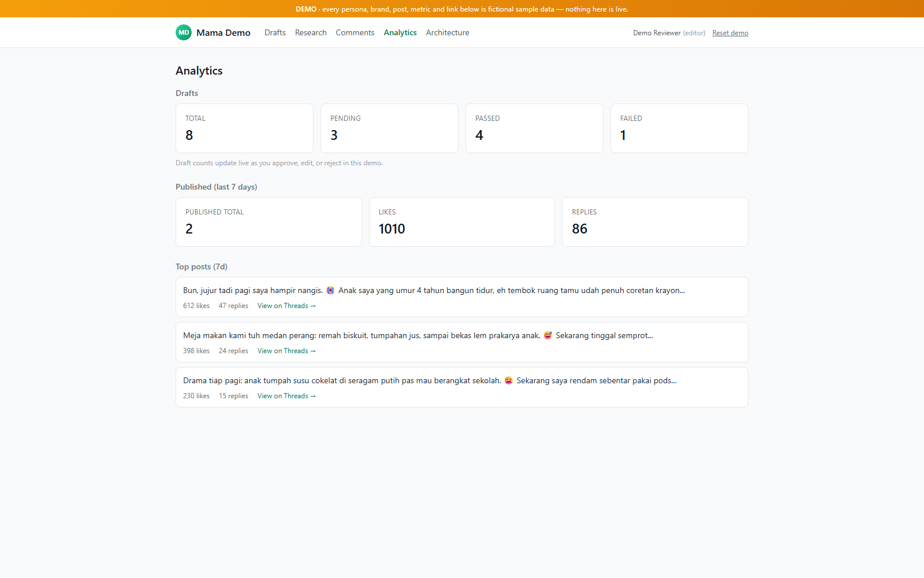View the 230-likes post on Threads

pyautogui.click(x=286, y=396)
